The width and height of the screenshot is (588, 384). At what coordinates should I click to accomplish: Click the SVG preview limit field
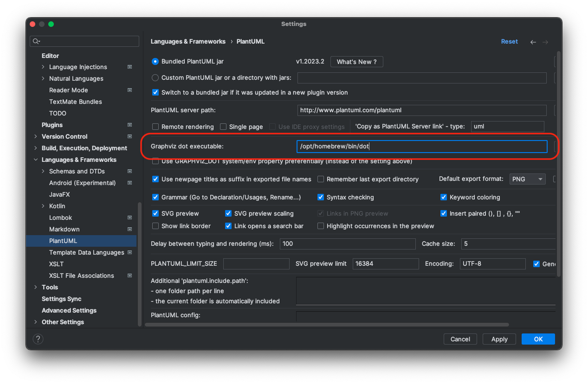pos(386,264)
